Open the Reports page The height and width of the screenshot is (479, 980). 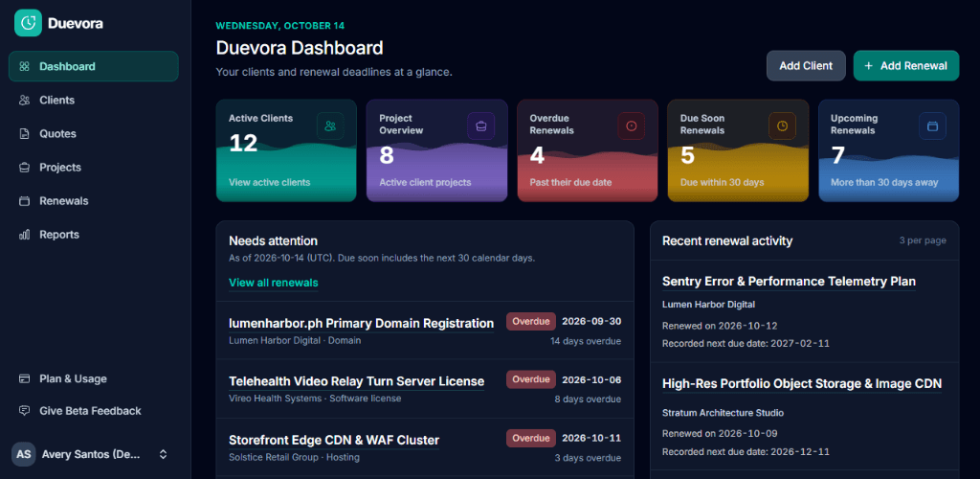pyautogui.click(x=94, y=235)
